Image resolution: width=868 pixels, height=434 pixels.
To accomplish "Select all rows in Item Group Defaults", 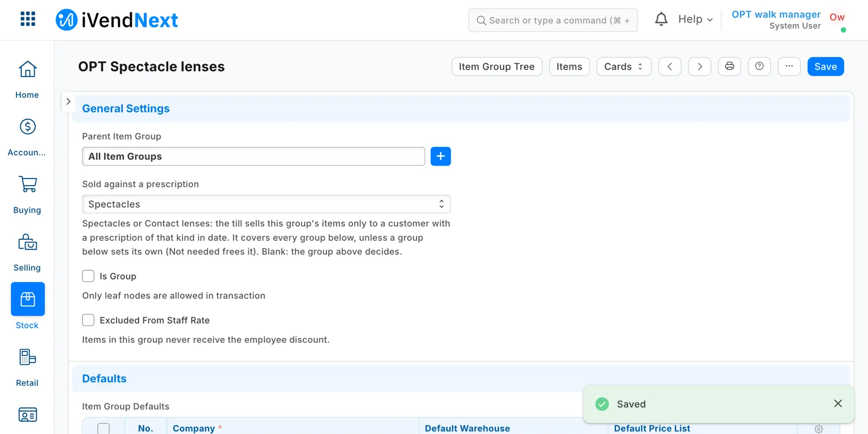I will point(104,429).
